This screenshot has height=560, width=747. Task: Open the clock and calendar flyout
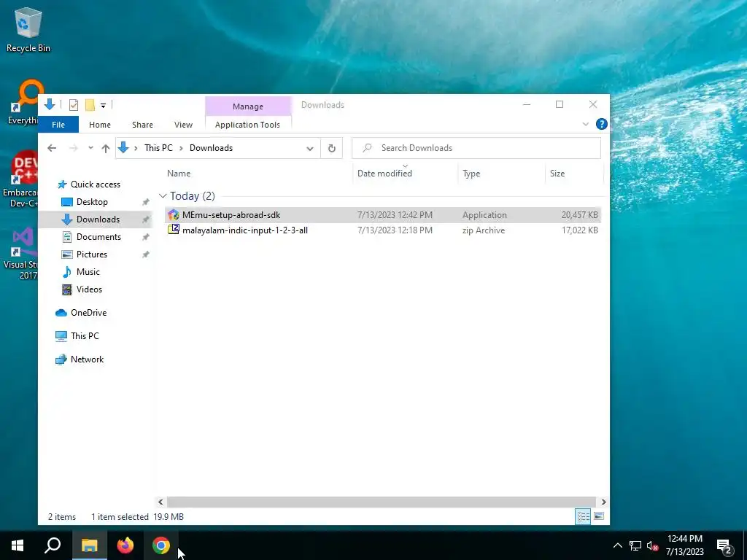684,545
